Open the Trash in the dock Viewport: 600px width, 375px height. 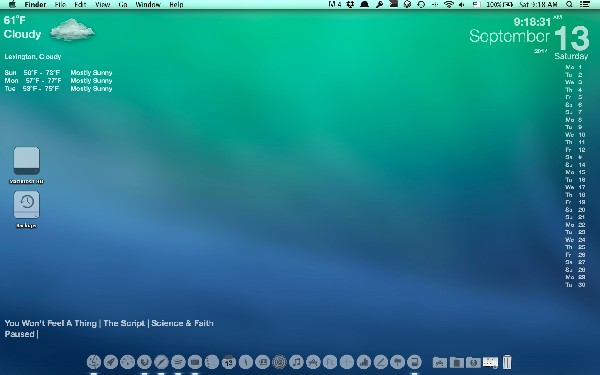(x=507, y=362)
